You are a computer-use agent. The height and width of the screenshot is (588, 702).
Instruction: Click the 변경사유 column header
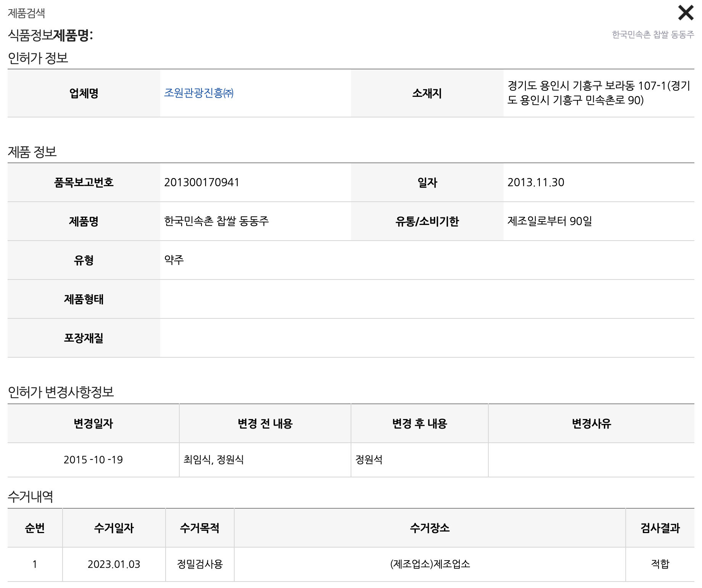pos(591,423)
